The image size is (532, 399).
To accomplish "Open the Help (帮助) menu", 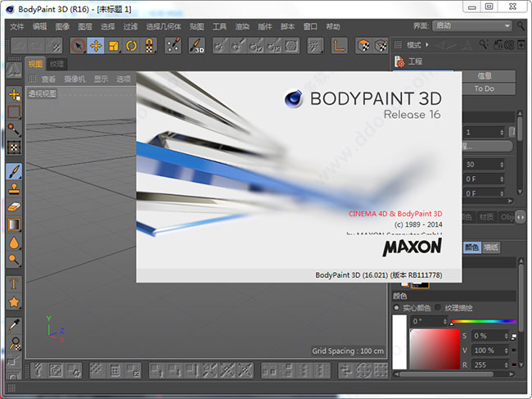I will (x=333, y=26).
